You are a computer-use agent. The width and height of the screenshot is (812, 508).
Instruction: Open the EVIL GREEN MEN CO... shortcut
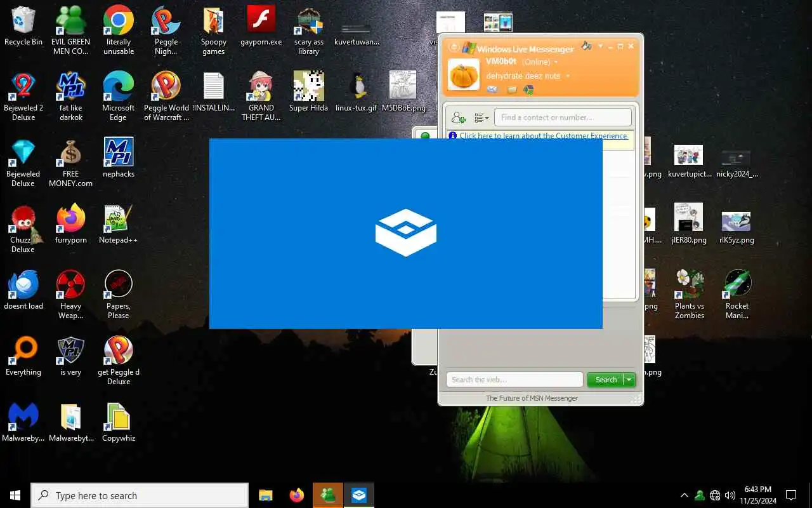pos(70,30)
